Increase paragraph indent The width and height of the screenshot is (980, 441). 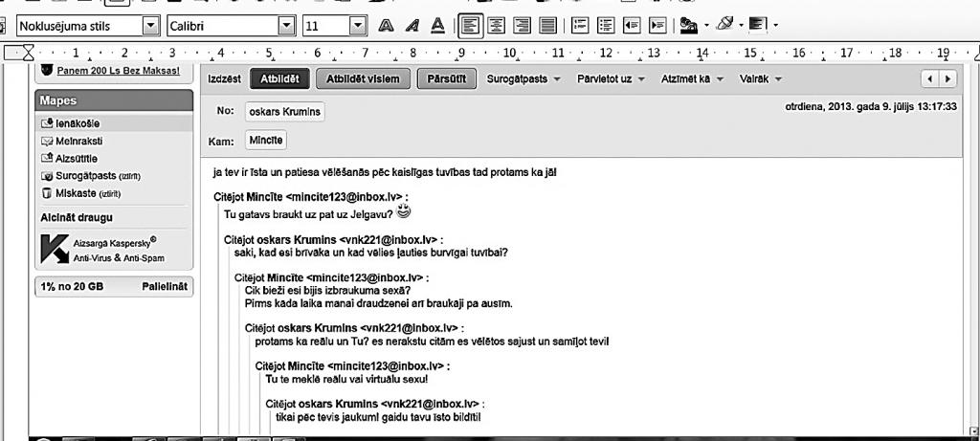pos(657,26)
